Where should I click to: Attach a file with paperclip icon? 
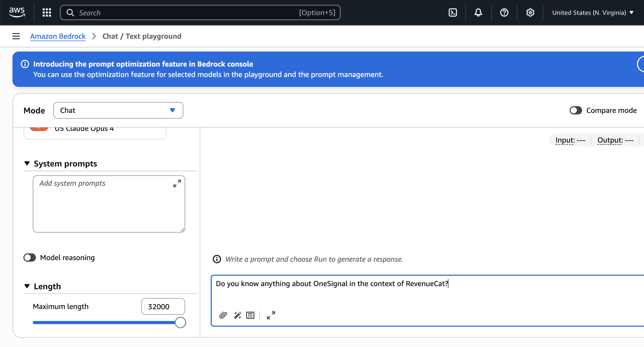223,315
